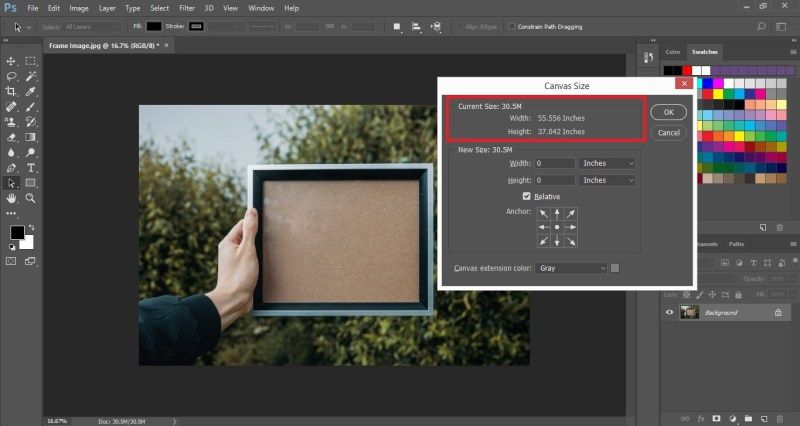The height and width of the screenshot is (426, 800).
Task: Select the Crop tool
Action: [12, 90]
